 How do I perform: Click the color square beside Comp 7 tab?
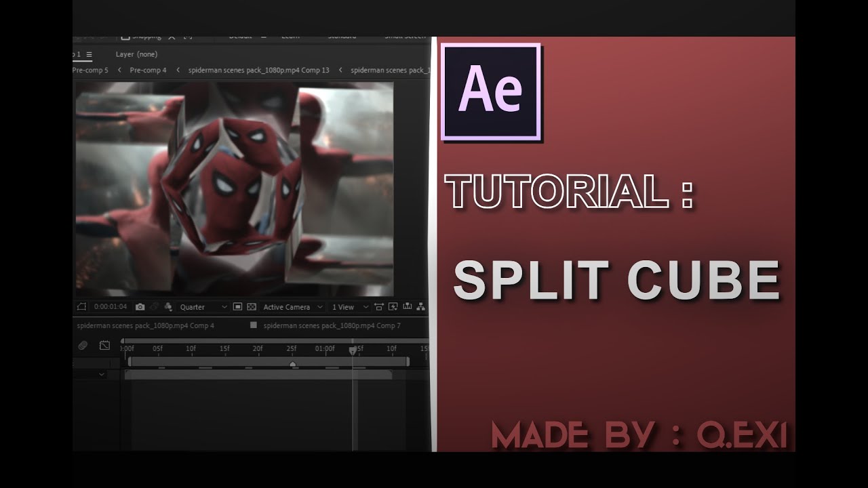tap(254, 325)
